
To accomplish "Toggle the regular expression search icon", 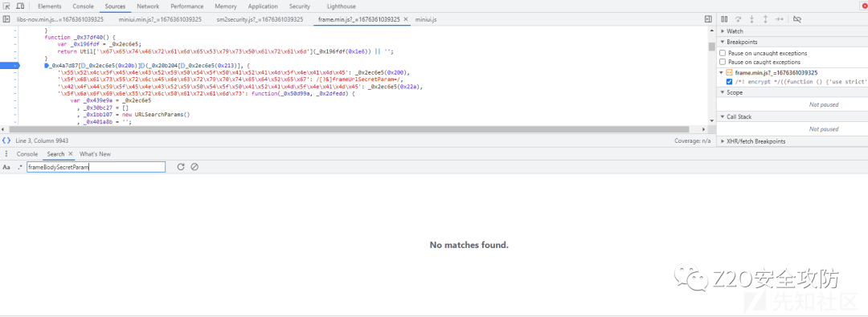I will point(20,167).
